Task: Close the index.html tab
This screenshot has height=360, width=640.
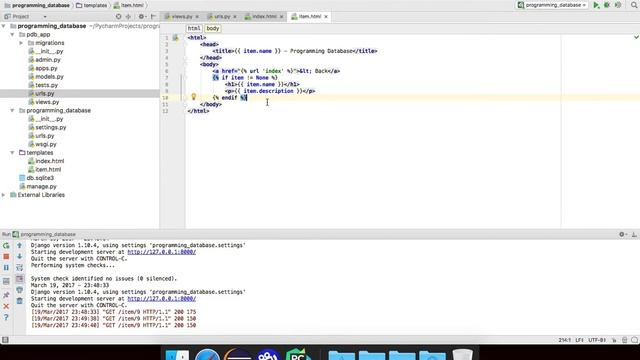Action: 281,17
